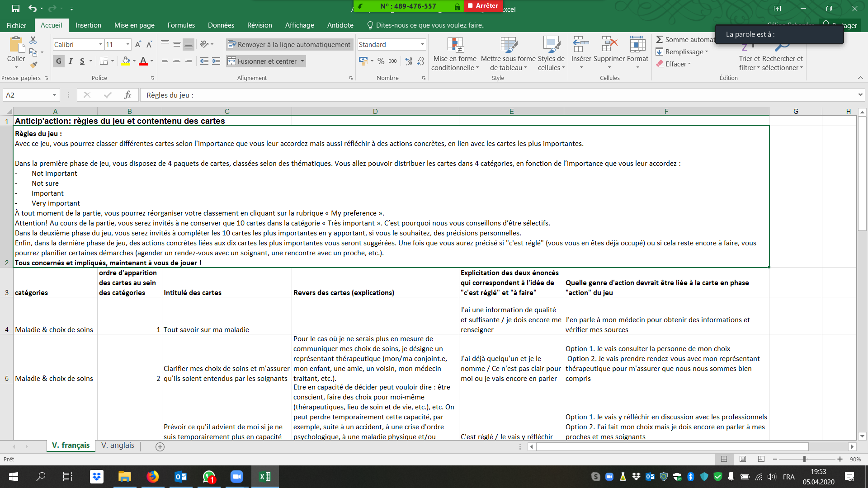Image resolution: width=868 pixels, height=488 pixels.
Task: Open Firefox from the Windows taskbar
Action: 153,476
